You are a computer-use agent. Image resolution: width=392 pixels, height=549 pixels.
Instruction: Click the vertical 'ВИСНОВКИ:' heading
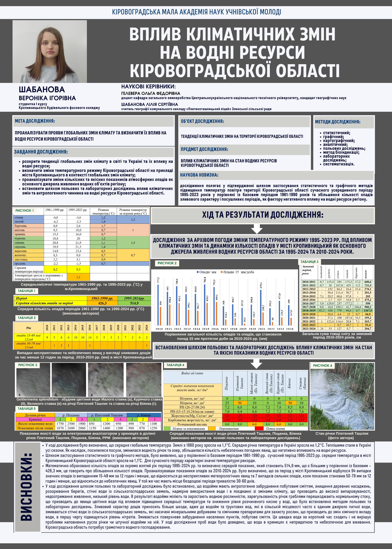point(27,487)
